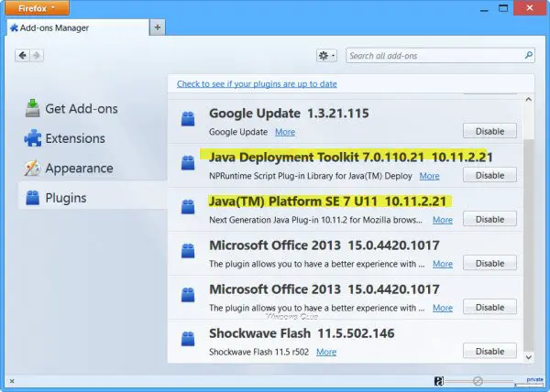Select the Add-ons Manager tab

78,27
